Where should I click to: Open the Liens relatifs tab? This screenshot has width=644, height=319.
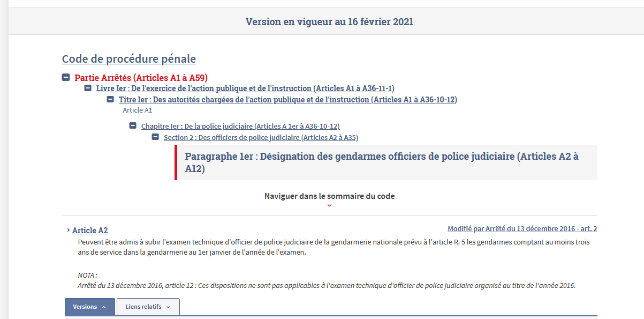tap(148, 307)
